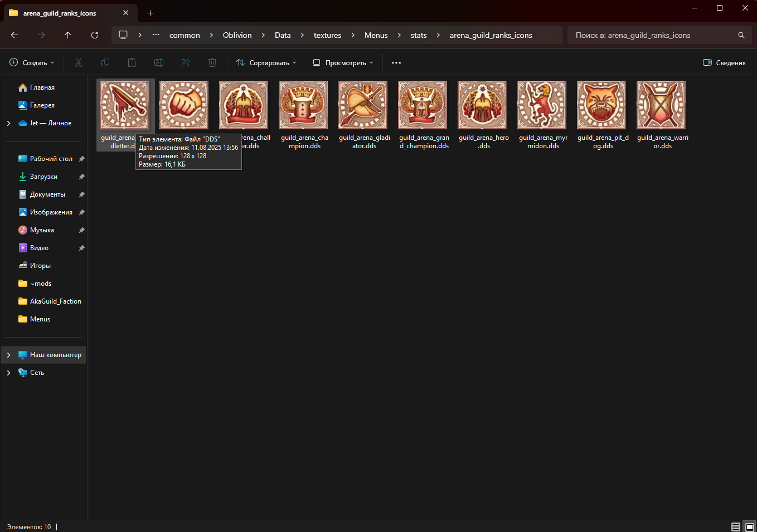The width and height of the screenshot is (757, 532).
Task: Go back to the previous folder
Action: tap(14, 35)
